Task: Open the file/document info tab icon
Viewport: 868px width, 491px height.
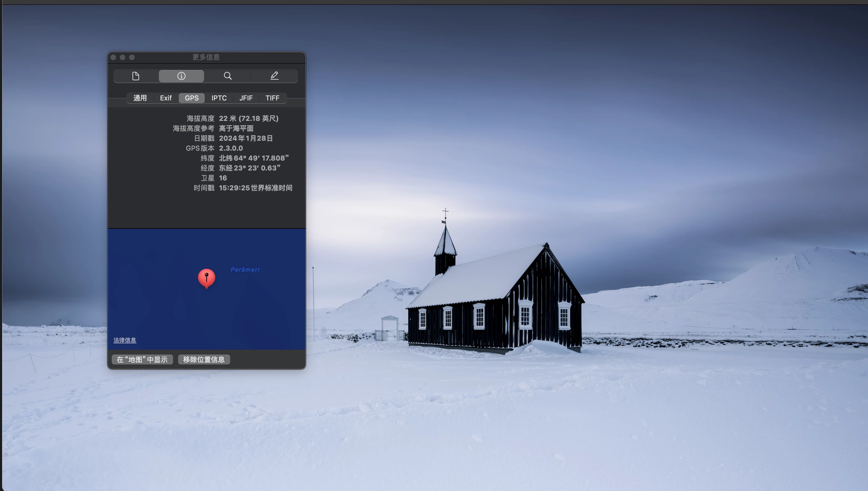Action: 136,76
